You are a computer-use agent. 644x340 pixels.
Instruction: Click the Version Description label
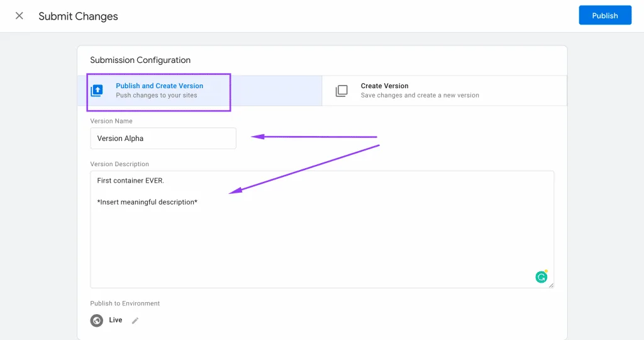pos(119,164)
